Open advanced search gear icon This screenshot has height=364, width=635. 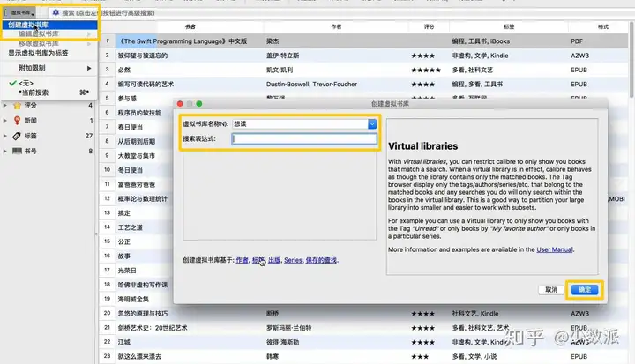56,12
